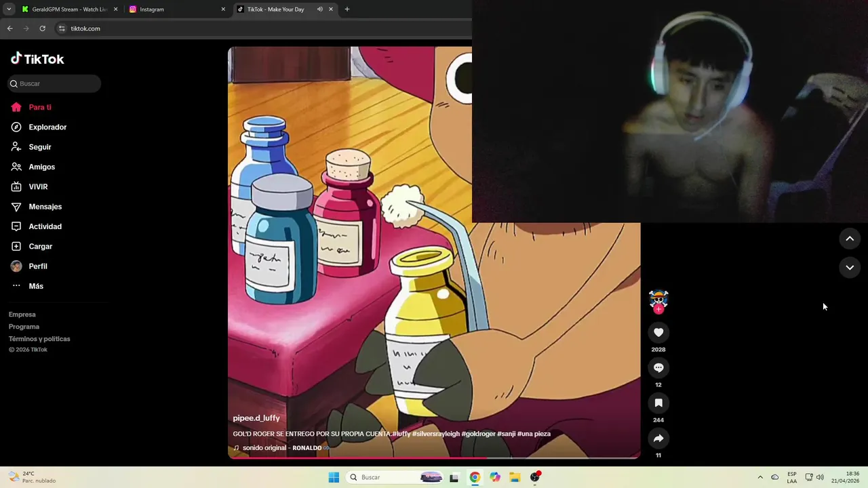View site information icon in address bar
Viewport: 868px width, 488px height.
62,28
